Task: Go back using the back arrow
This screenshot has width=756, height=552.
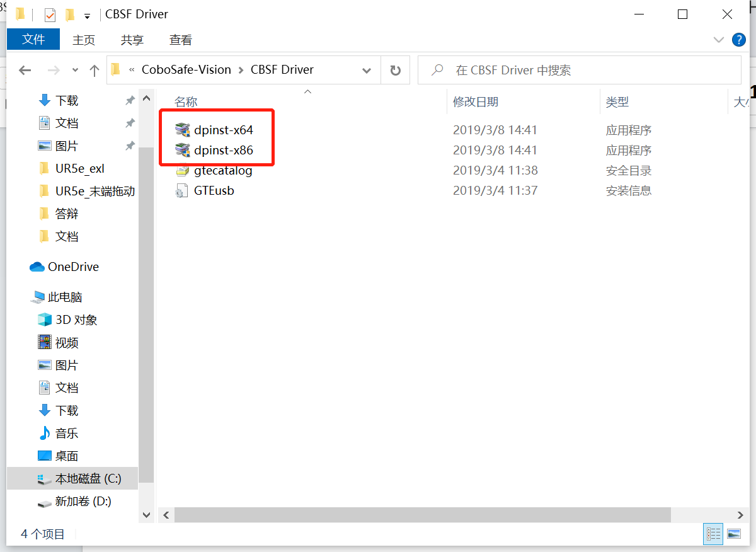Action: click(x=25, y=71)
